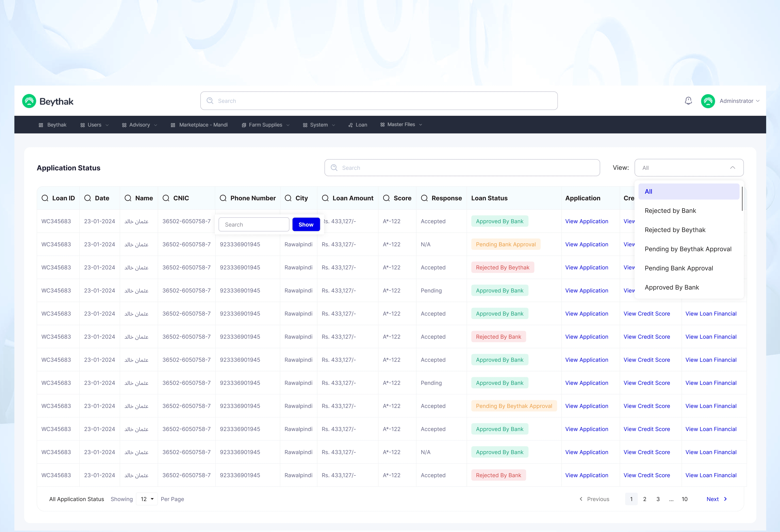The width and height of the screenshot is (780, 532).
Task: Jump to page 3
Action: coord(658,499)
